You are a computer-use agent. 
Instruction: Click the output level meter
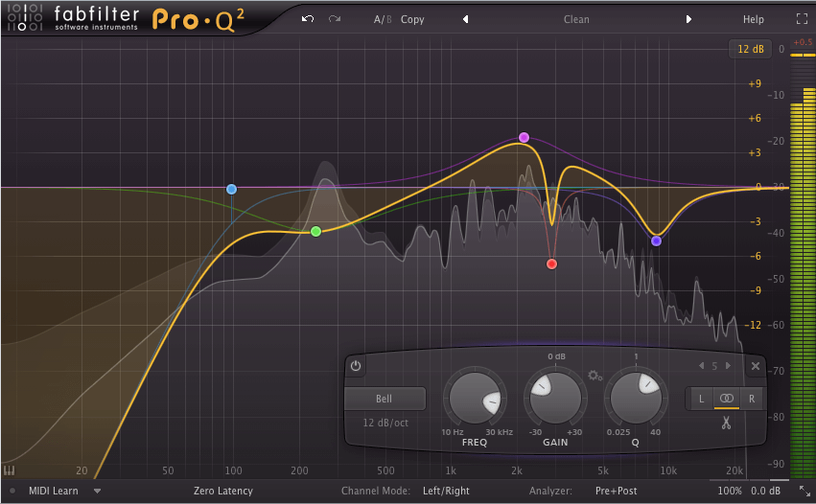[x=803, y=265]
